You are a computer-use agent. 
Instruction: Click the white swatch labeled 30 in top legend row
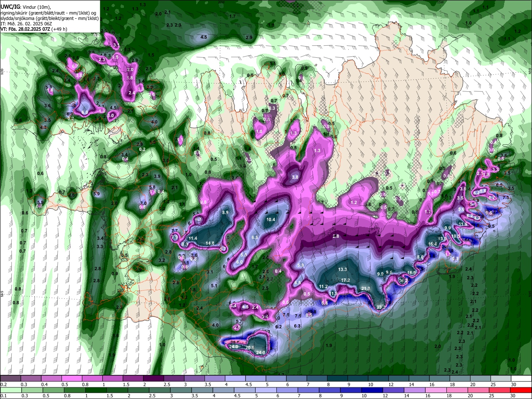click(x=520, y=379)
